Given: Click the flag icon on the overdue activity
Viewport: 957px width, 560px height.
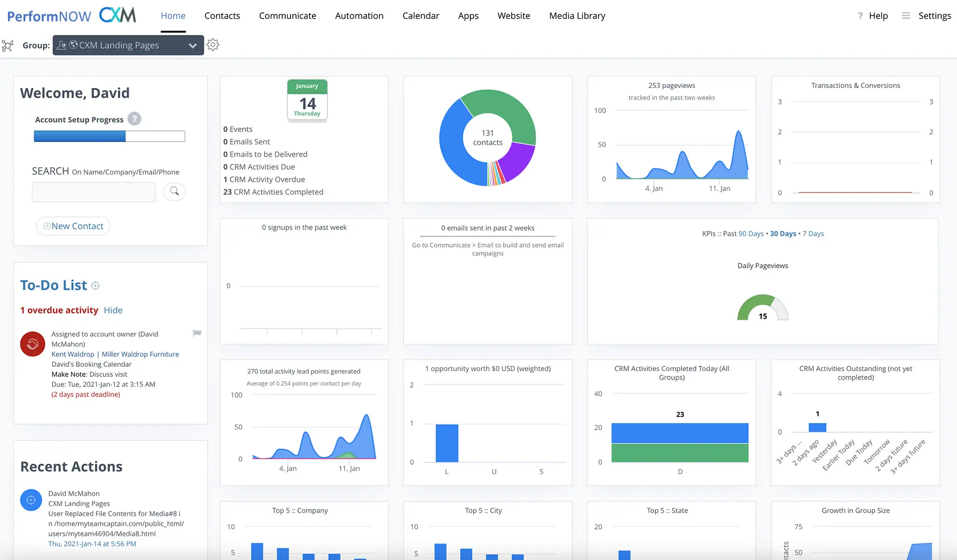Looking at the screenshot, I should (x=197, y=333).
